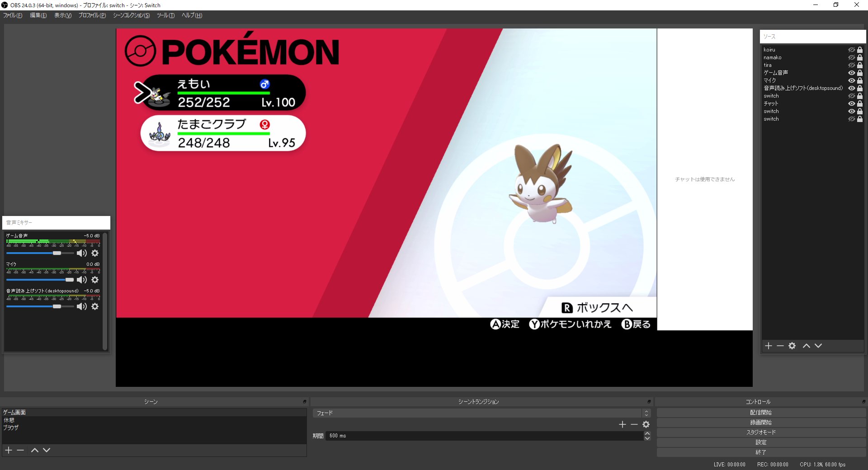This screenshot has height=470, width=868.
Task: Open ゲーム音声 mixer gear settings
Action: tap(95, 253)
